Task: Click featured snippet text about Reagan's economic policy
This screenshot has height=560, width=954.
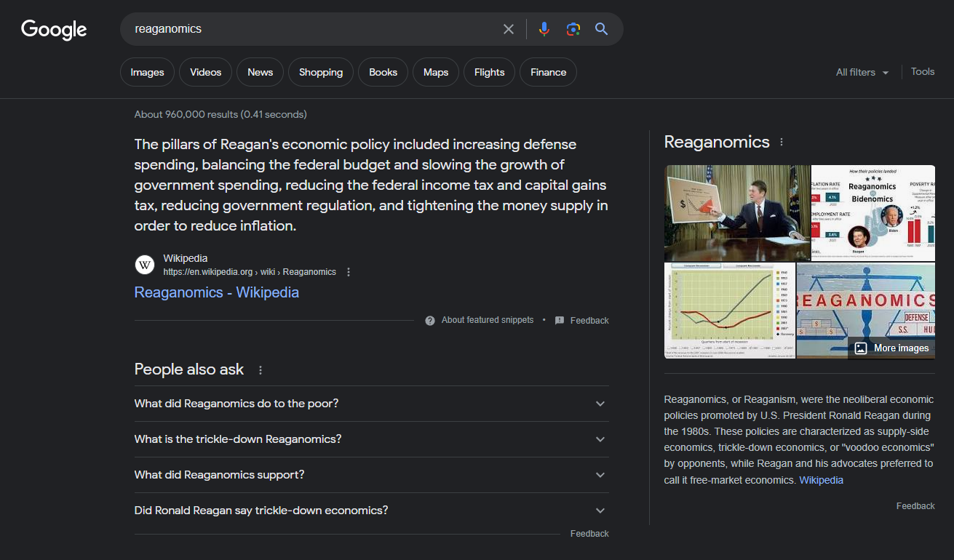Action: click(371, 185)
